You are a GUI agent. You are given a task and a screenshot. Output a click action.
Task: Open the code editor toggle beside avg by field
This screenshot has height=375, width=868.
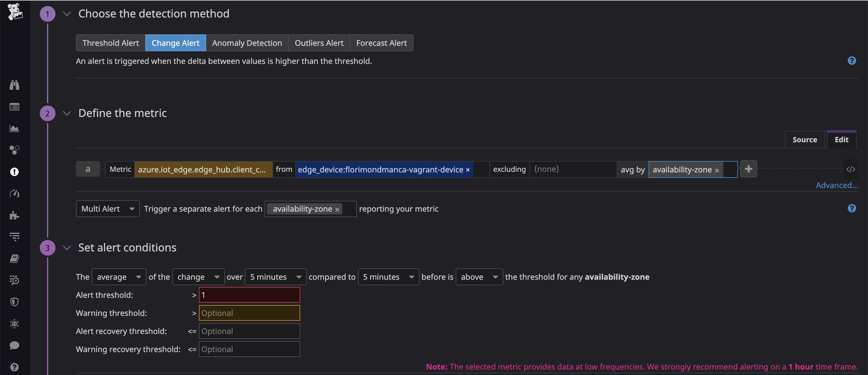point(851,169)
